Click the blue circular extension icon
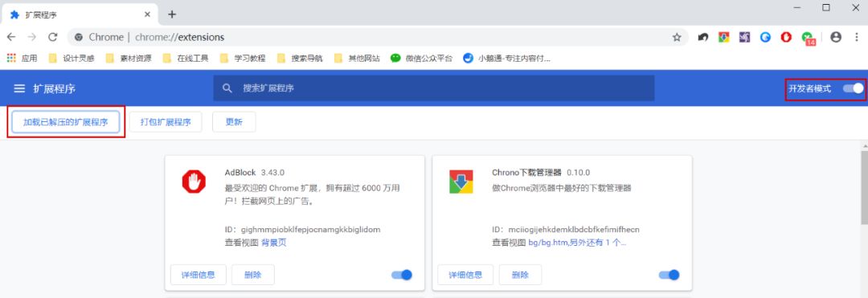This screenshot has width=868, height=298. point(766,37)
